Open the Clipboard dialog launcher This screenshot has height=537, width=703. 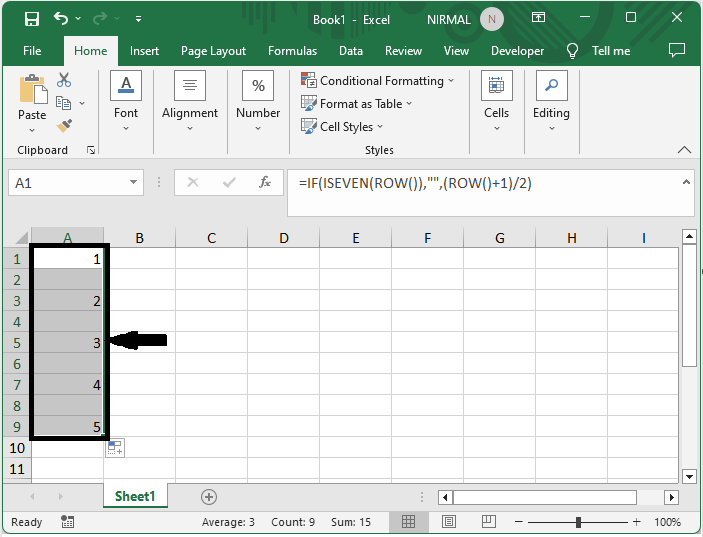[91, 150]
